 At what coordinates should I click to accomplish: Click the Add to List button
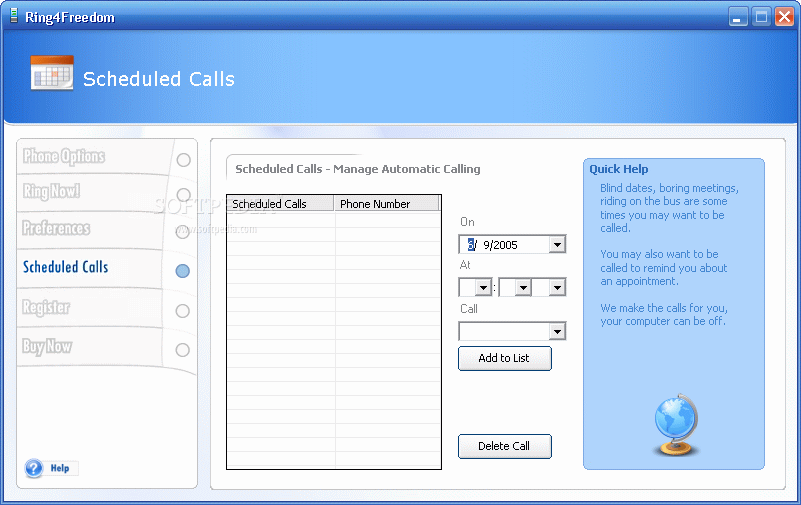pos(505,358)
